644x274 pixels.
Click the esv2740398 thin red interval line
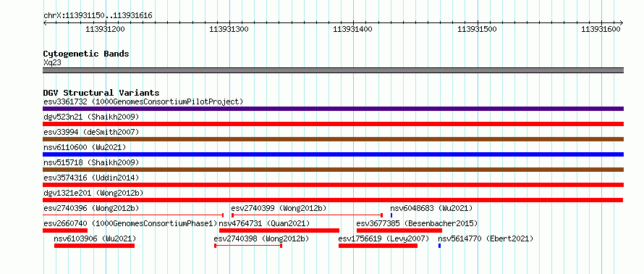point(248,246)
